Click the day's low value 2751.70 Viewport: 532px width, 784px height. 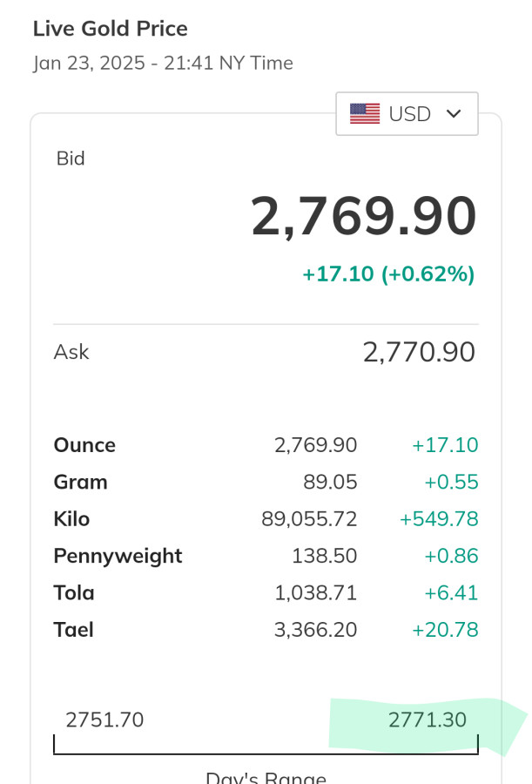(104, 720)
